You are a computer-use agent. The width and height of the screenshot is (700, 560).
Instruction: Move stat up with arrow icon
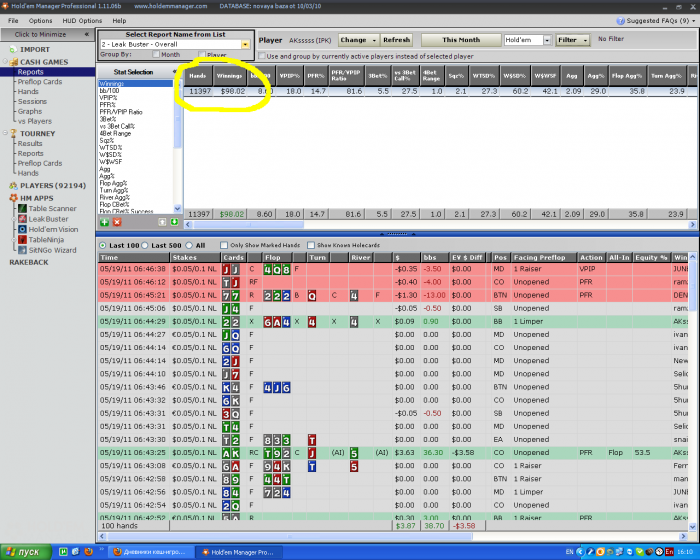point(162,222)
